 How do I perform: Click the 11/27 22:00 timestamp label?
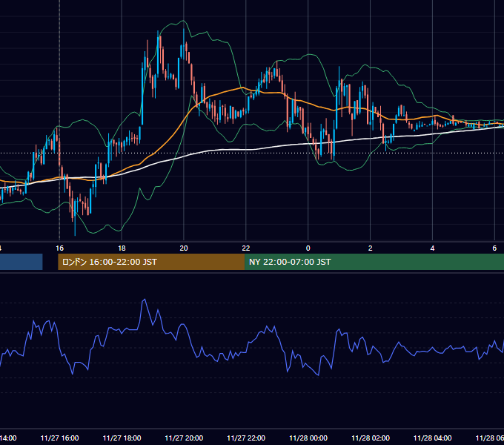pos(246,438)
